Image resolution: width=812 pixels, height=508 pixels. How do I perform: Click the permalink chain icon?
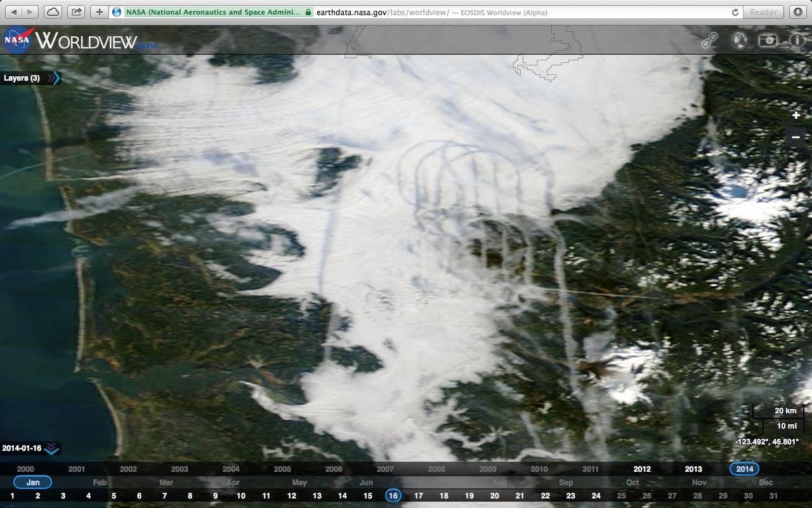[x=709, y=40]
